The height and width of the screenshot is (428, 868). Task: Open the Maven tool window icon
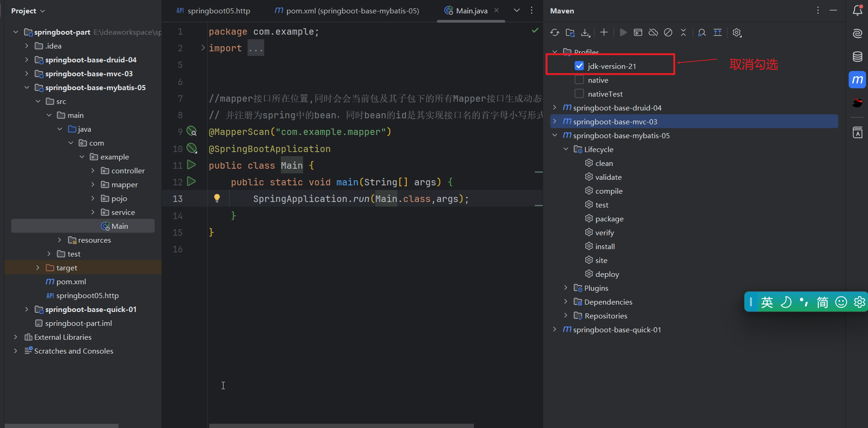click(x=858, y=79)
